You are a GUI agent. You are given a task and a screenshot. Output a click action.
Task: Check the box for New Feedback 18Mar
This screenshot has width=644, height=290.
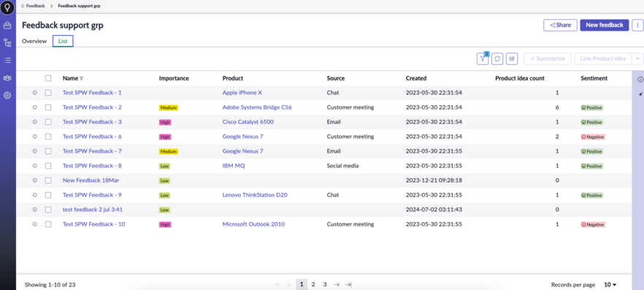[x=48, y=180]
